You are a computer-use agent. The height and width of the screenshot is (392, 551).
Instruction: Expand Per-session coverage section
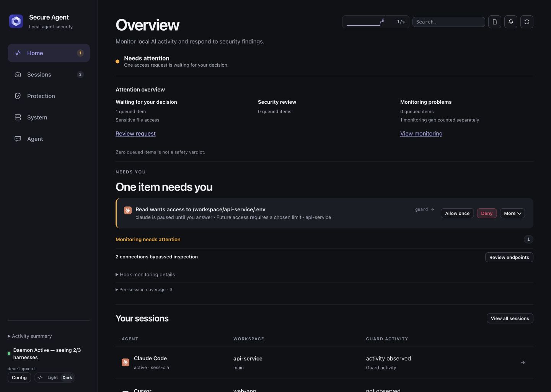click(144, 289)
